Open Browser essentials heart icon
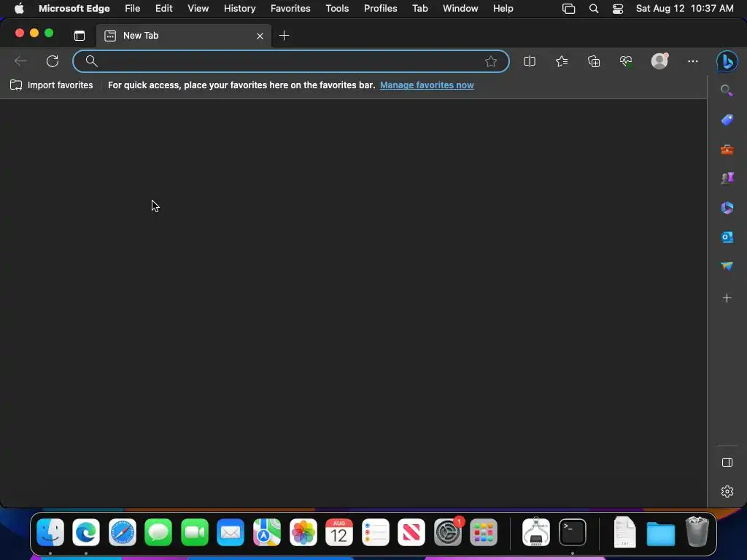The width and height of the screenshot is (747, 560). pyautogui.click(x=625, y=61)
